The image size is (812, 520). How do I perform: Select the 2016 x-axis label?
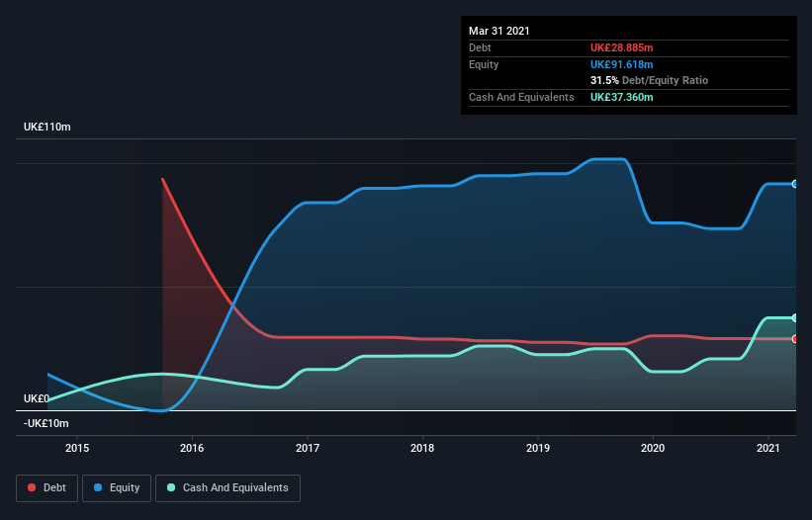[x=192, y=448]
